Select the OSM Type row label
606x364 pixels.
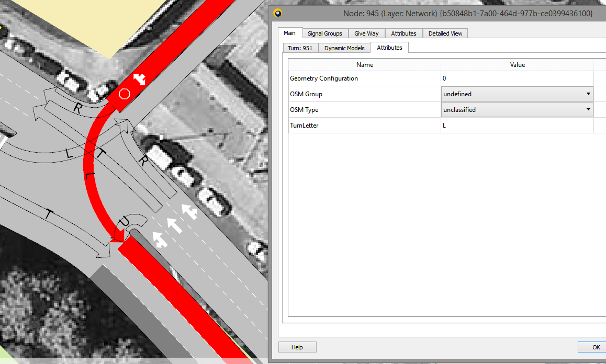(304, 110)
